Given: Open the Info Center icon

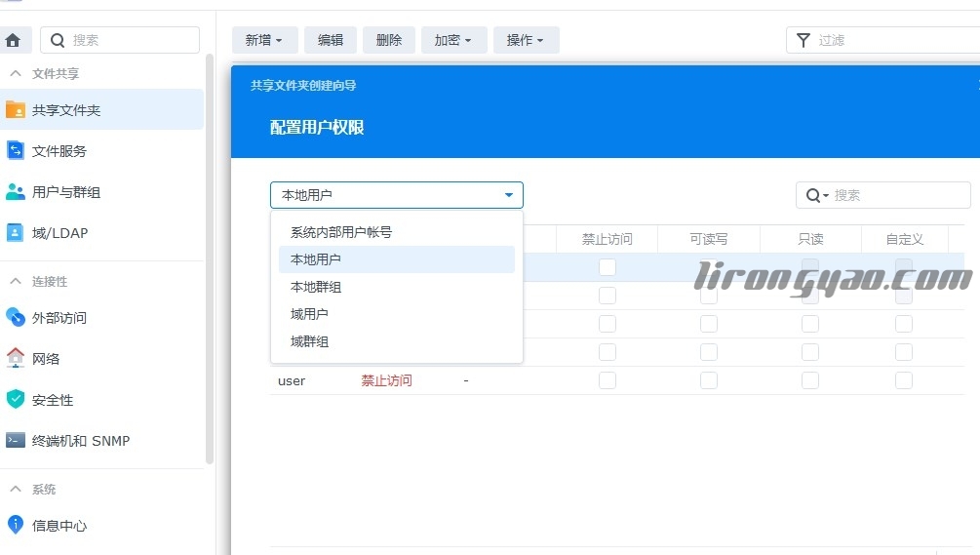Looking at the screenshot, I should (x=15, y=525).
